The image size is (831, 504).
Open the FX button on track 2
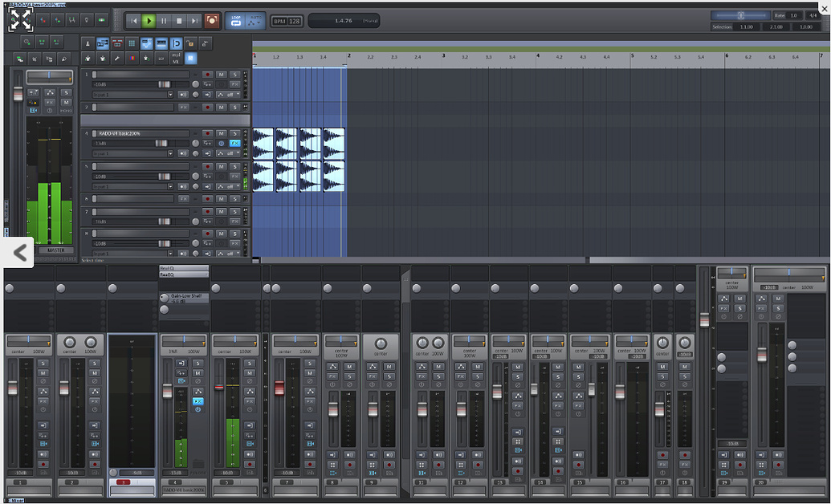click(x=183, y=107)
